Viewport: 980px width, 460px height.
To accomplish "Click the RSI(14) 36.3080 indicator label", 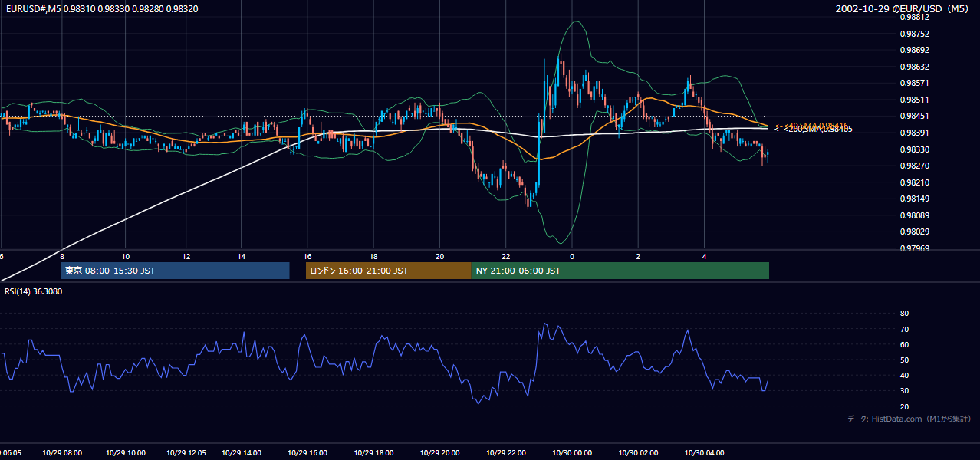I will [x=33, y=291].
